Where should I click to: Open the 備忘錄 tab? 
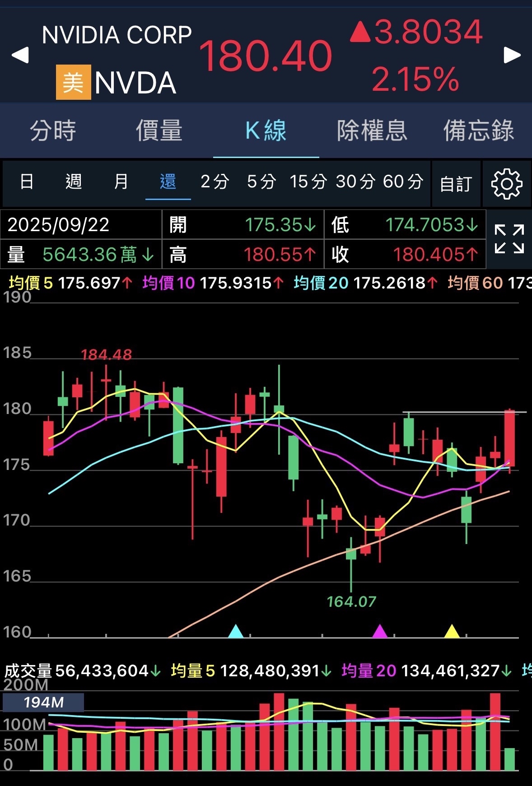pyautogui.click(x=479, y=130)
